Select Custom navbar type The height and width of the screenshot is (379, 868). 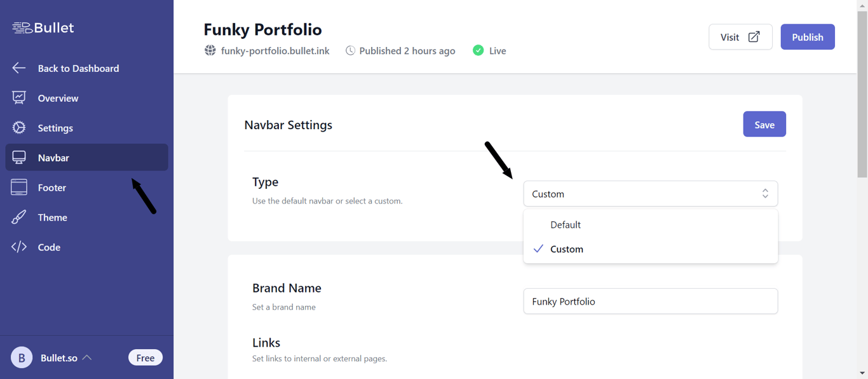567,249
